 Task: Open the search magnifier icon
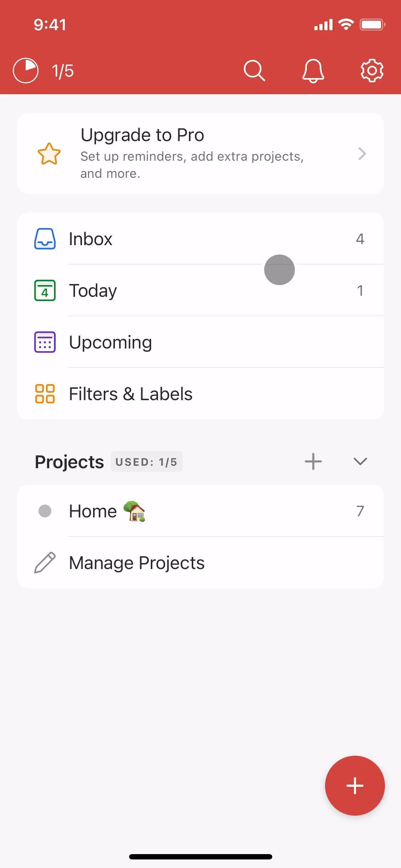click(254, 70)
